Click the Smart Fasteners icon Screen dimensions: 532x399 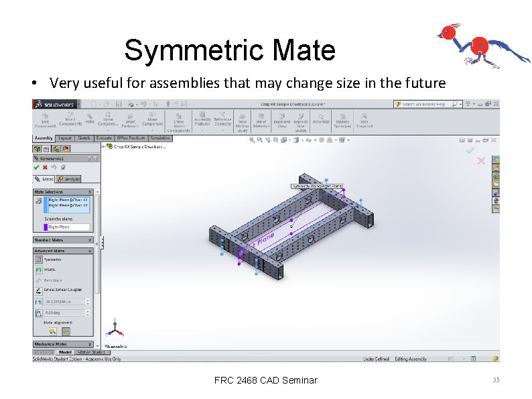pos(130,117)
